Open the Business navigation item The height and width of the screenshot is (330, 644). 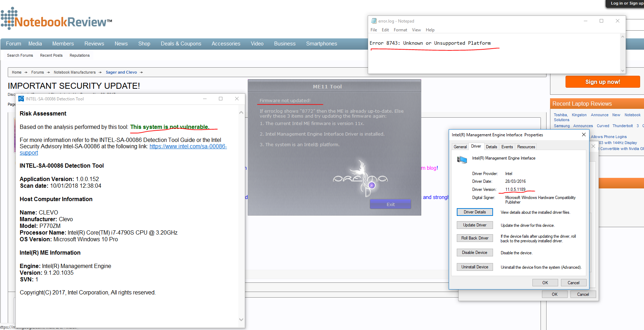pos(285,44)
